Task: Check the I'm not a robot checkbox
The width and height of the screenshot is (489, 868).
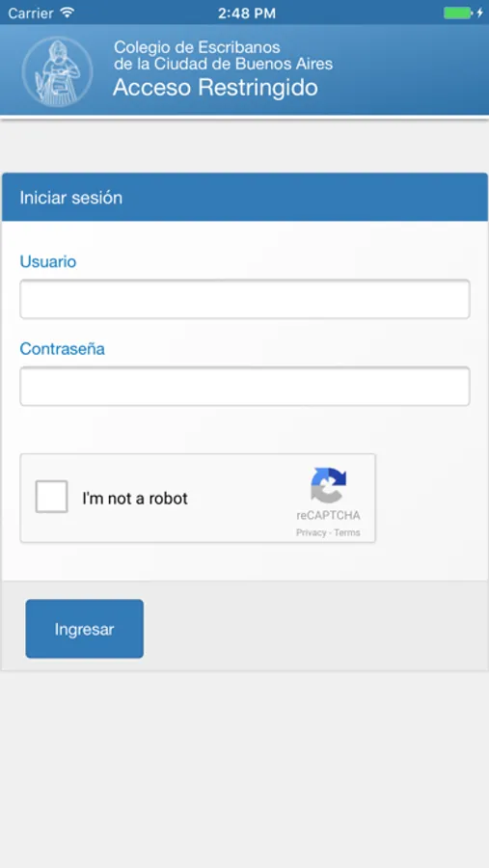Action: pyautogui.click(x=51, y=497)
